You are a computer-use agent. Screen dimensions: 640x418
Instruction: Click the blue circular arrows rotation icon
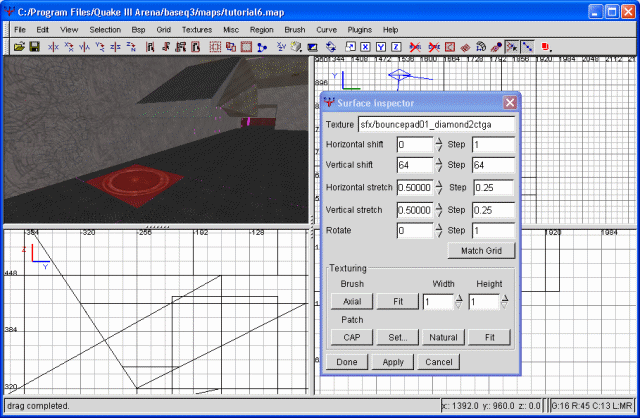(331, 47)
